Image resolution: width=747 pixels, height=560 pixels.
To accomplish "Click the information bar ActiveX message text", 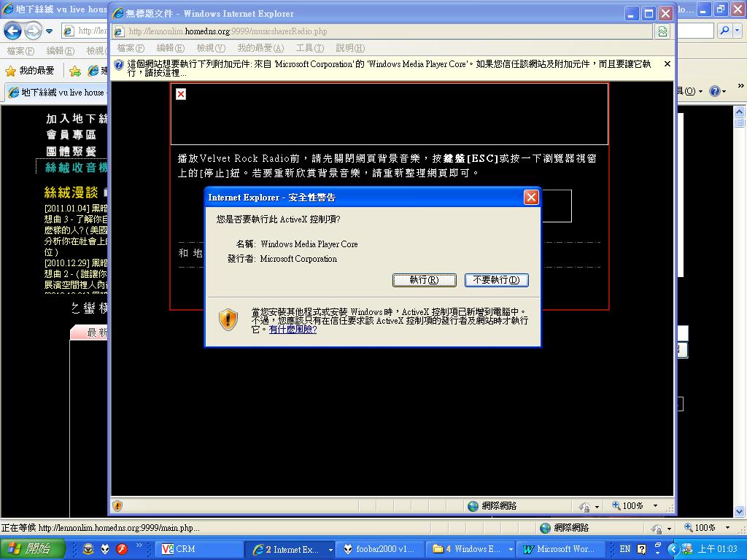I will tap(389, 68).
